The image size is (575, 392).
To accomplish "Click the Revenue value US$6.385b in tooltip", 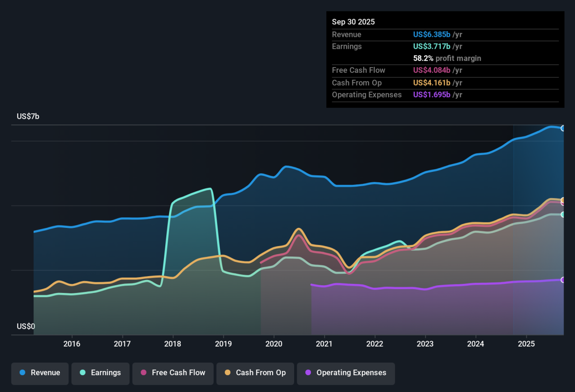I will click(432, 34).
